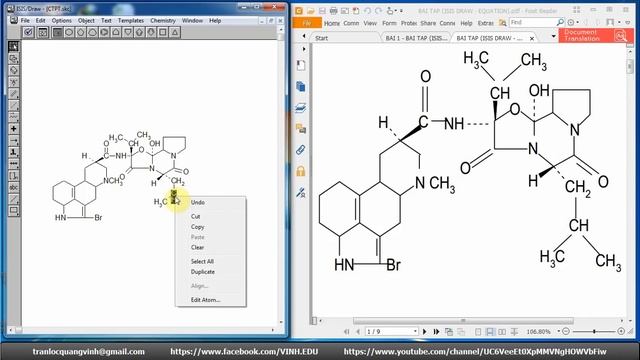Image resolution: width=640 pixels, height=360 pixels.
Task: Select the line drawing tool in ISIS/Draw
Action: 13,200
